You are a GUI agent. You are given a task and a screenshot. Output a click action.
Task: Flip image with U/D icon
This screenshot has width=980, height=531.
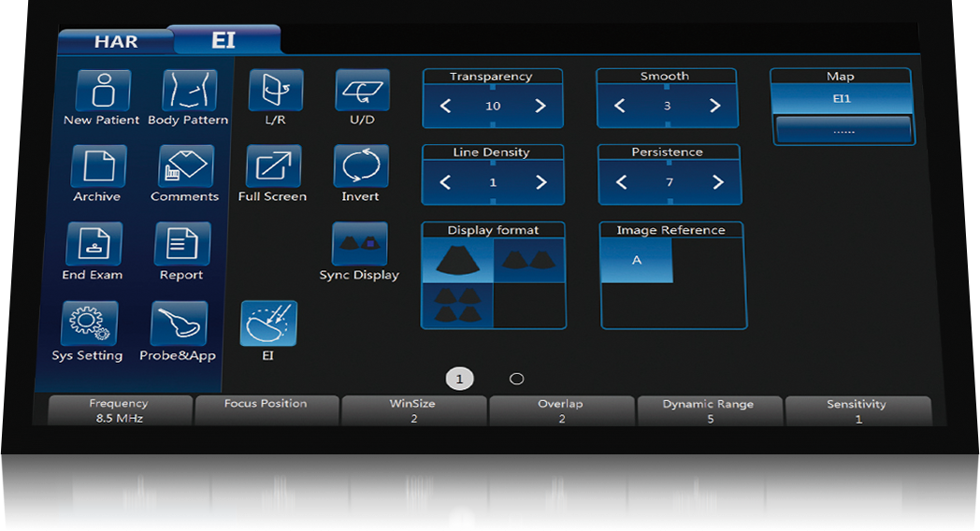[362, 91]
